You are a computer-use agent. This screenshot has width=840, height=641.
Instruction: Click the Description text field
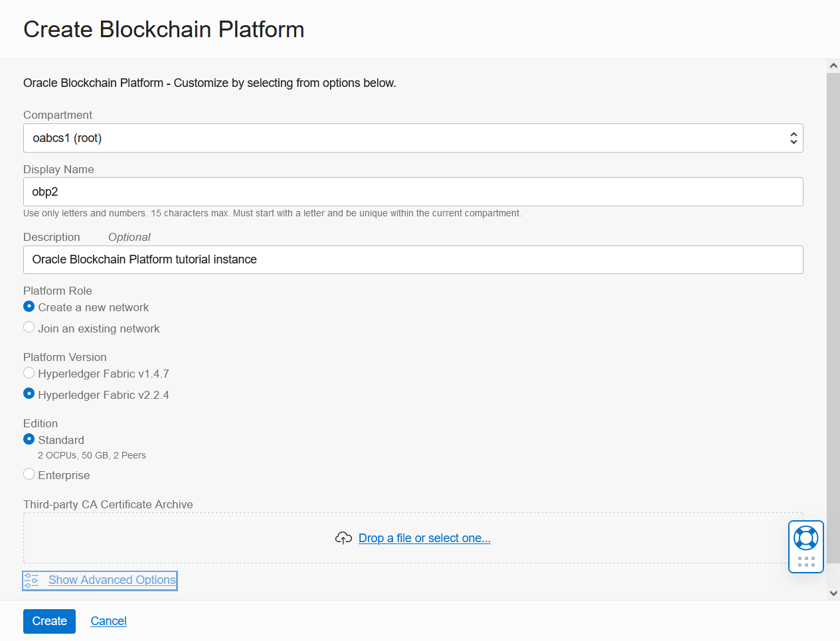click(x=412, y=259)
